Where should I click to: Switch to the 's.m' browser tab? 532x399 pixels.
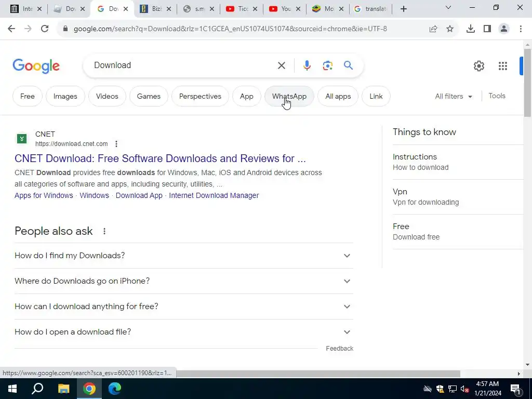click(x=198, y=9)
